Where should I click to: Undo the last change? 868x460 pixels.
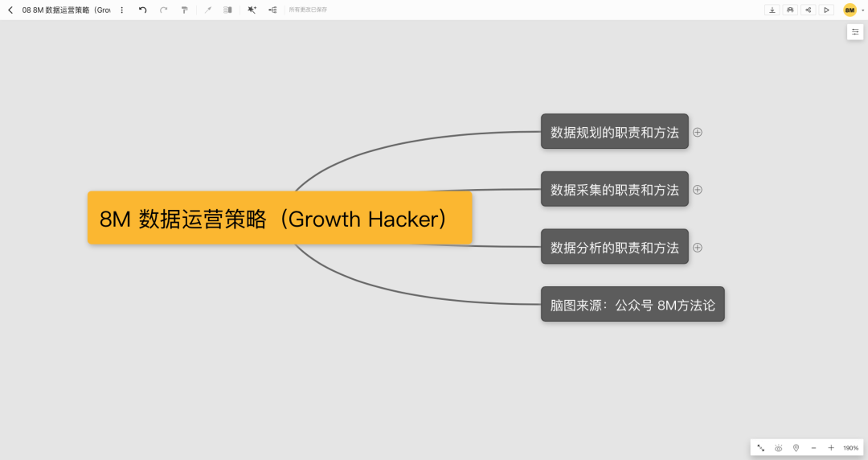[143, 10]
